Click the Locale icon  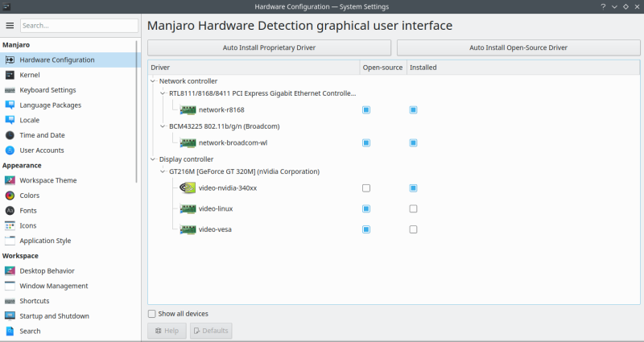click(x=10, y=120)
